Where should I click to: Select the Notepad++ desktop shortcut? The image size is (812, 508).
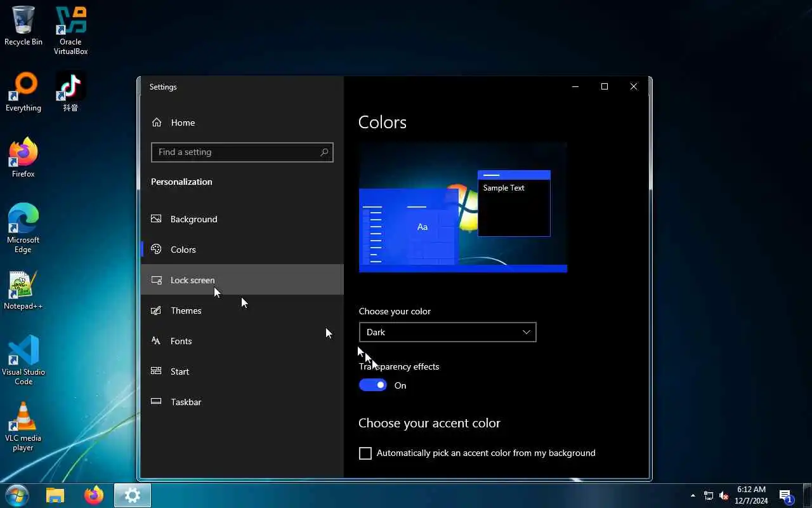coord(23,290)
